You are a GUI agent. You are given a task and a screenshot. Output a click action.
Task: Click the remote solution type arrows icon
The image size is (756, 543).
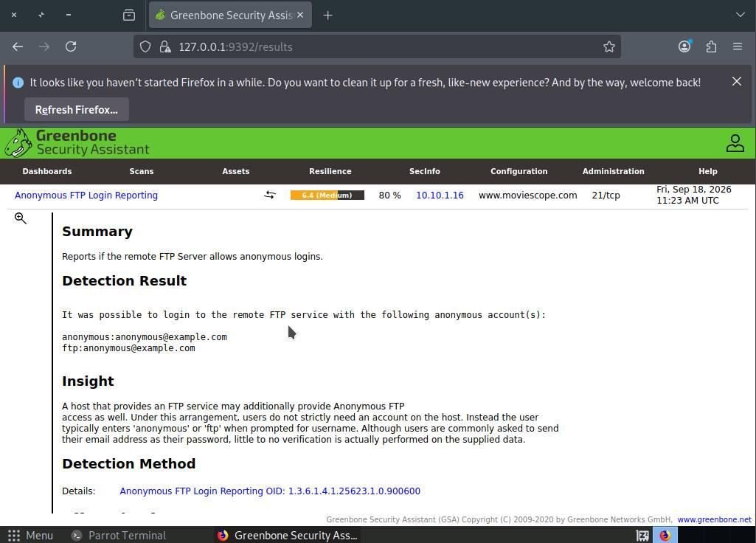[270, 195]
